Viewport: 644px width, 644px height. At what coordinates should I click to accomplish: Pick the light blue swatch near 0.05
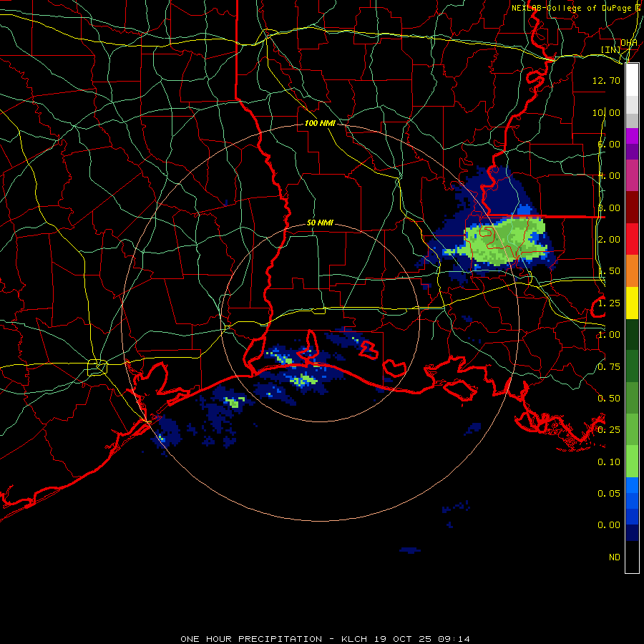coord(632,485)
